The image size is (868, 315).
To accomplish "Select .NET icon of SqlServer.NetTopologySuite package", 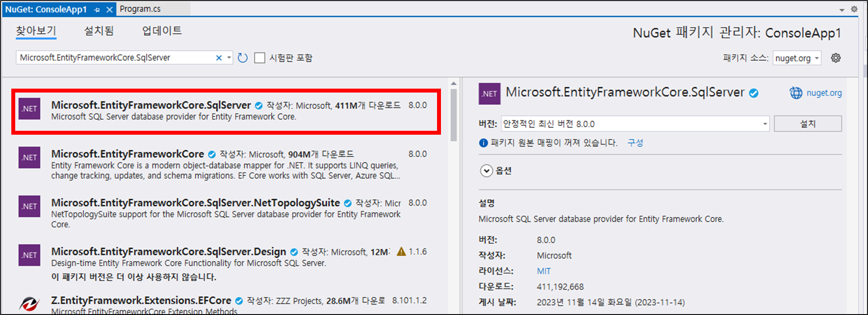I will (x=29, y=206).
